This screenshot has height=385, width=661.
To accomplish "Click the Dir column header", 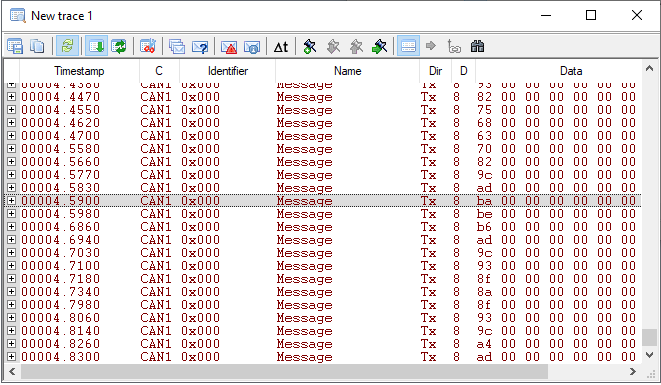I will click(435, 71).
